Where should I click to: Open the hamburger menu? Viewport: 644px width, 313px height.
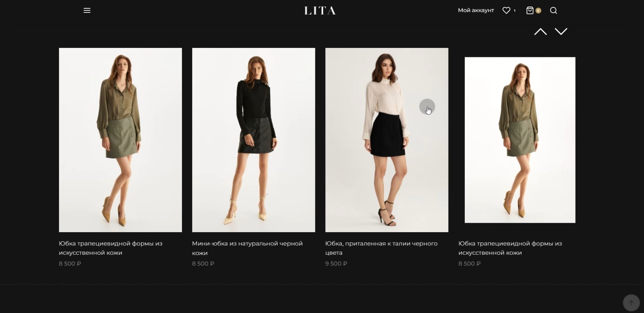point(87,10)
